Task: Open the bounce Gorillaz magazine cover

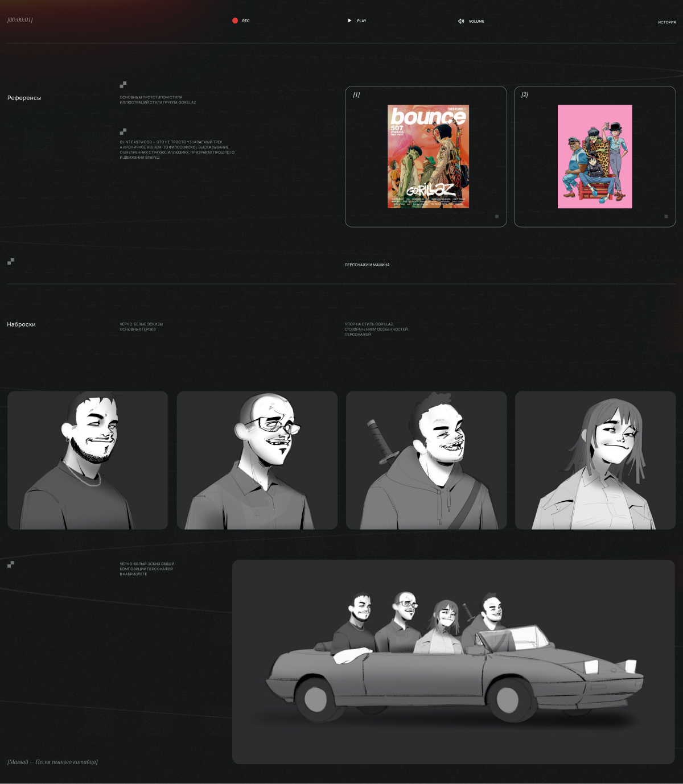Action: pos(428,156)
